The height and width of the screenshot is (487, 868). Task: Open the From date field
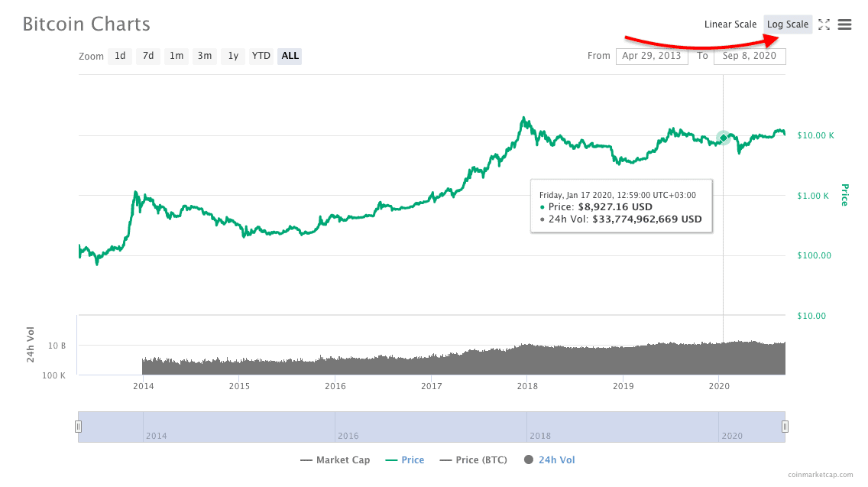click(652, 56)
